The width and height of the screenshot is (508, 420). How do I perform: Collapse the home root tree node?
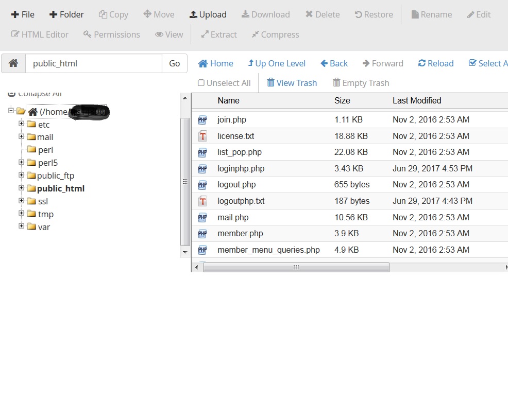pyautogui.click(x=11, y=111)
